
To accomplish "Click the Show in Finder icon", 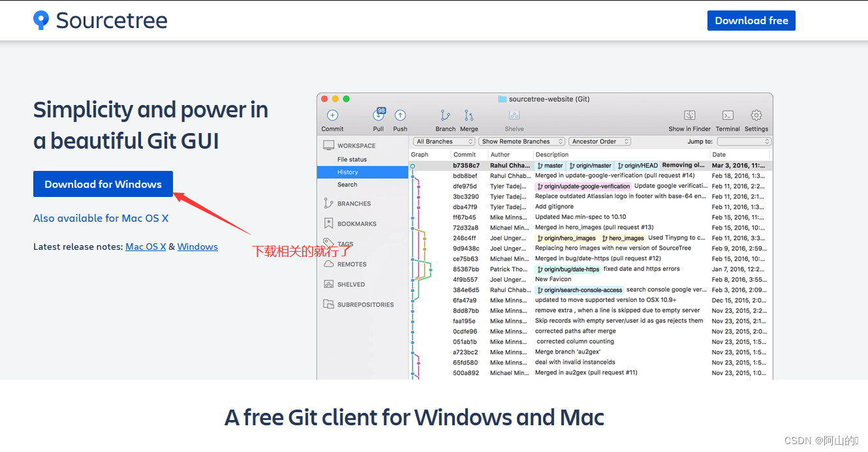I will [689, 116].
